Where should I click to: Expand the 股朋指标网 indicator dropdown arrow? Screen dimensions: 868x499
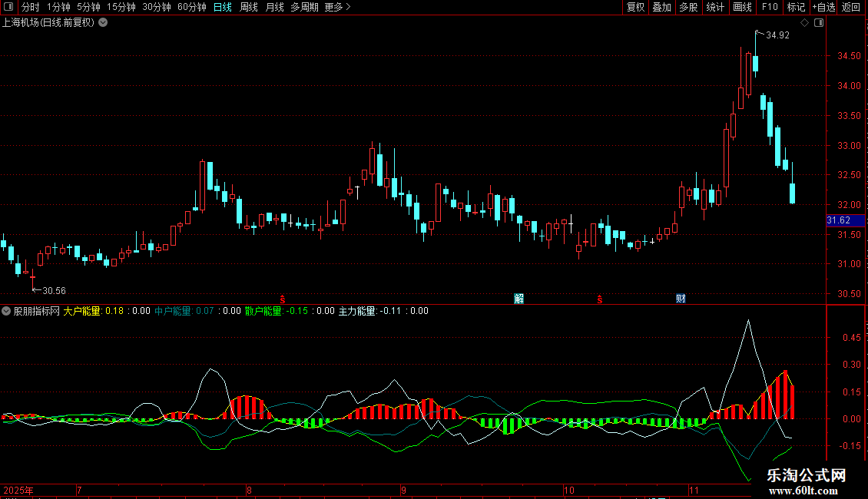click(6, 311)
